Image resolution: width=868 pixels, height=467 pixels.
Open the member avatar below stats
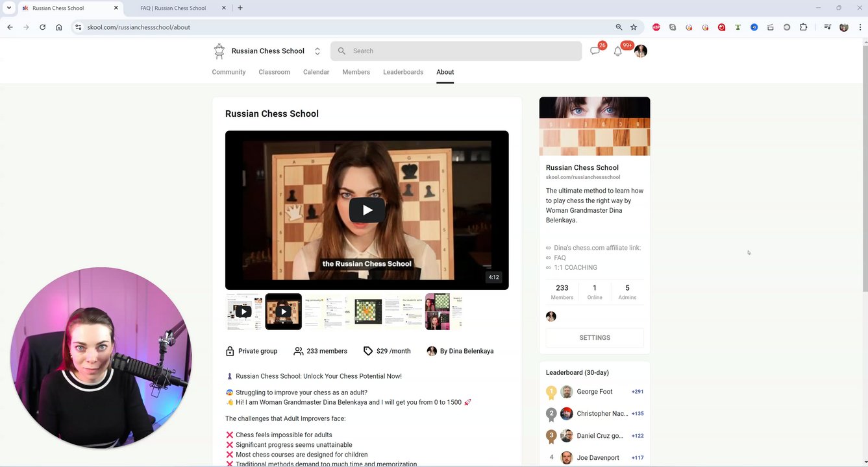[551, 317]
